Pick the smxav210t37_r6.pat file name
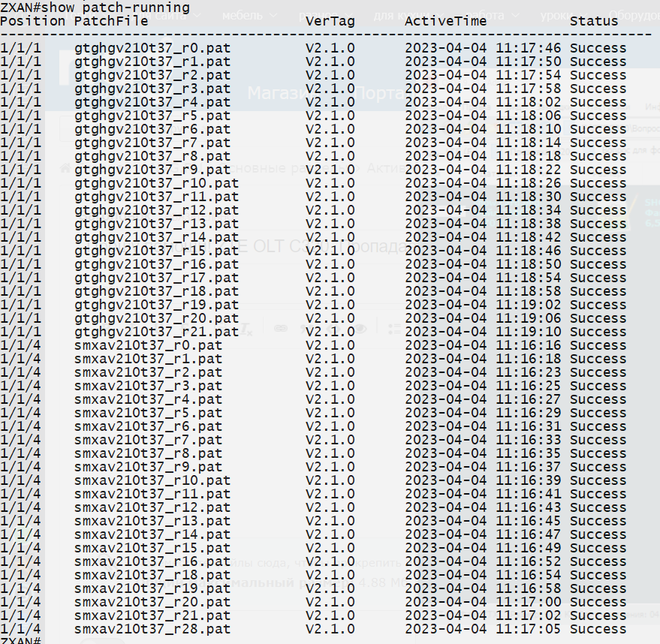 coord(148,426)
